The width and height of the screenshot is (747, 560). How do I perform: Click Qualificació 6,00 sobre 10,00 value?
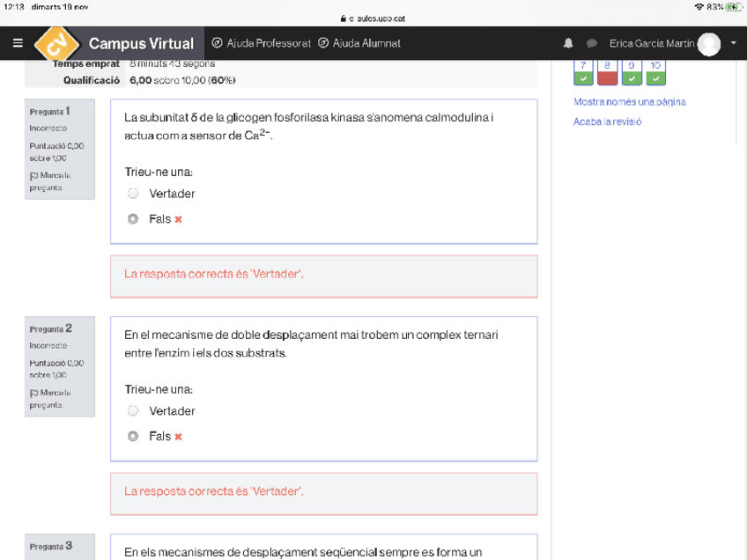[x=182, y=80]
